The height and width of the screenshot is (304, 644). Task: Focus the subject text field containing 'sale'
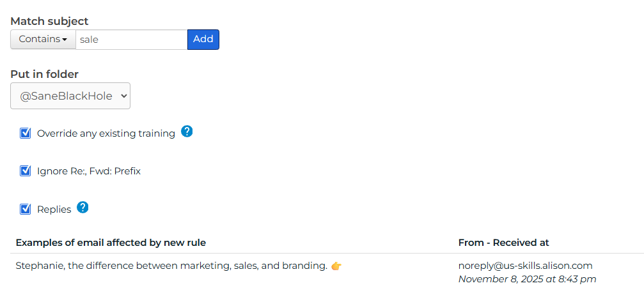coord(131,40)
